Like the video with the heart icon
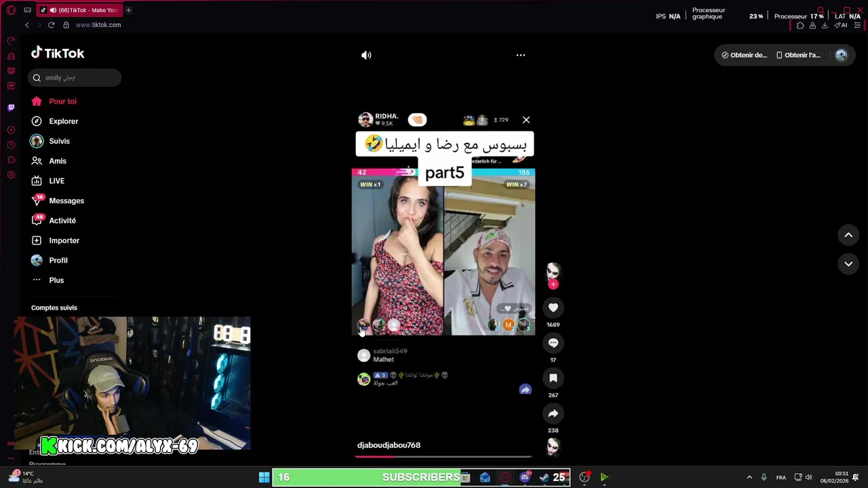The image size is (868, 488). pos(553,308)
